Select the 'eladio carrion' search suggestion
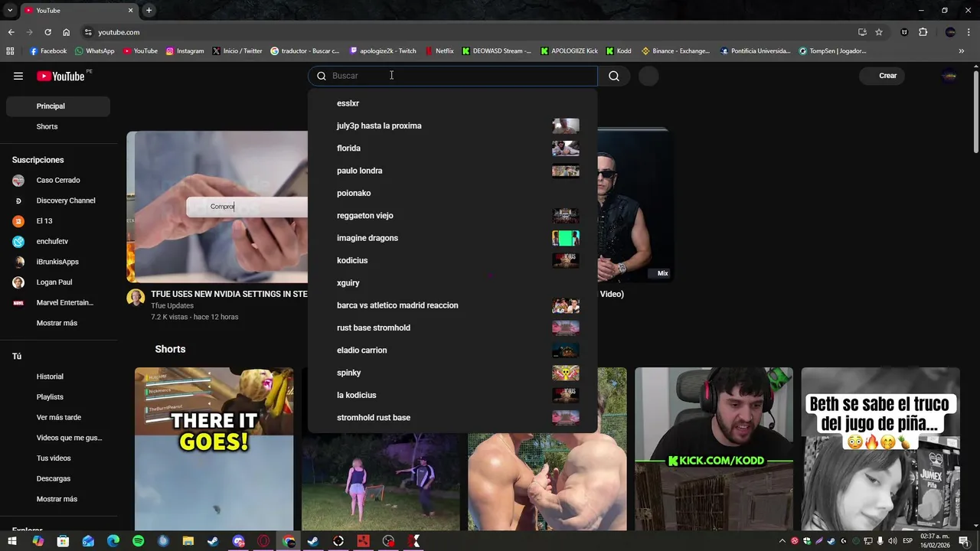 click(452, 350)
